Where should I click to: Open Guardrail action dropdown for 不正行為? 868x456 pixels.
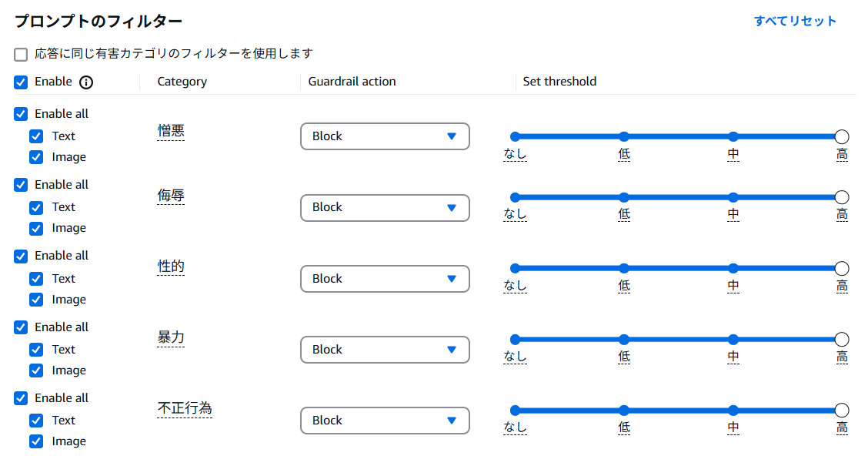[385, 421]
